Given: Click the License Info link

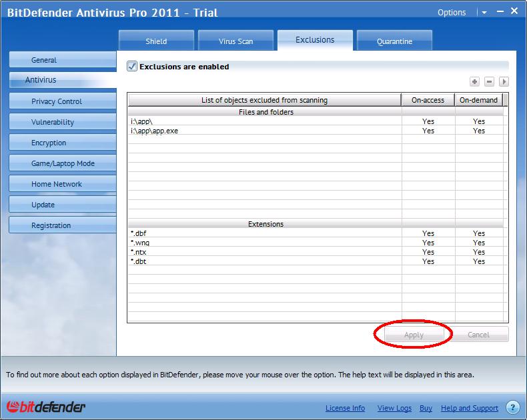Looking at the screenshot, I should tap(345, 408).
